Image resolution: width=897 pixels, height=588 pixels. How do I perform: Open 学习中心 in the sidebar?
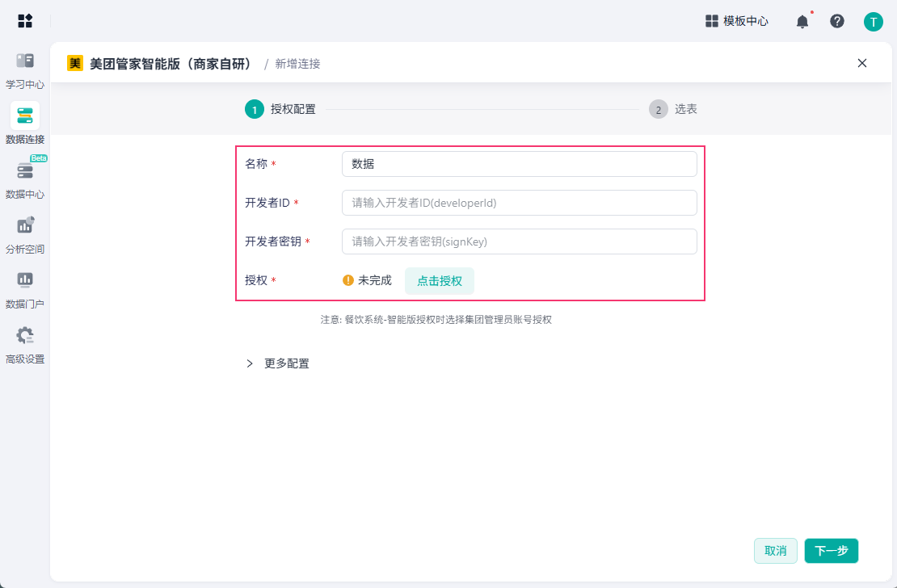(x=24, y=71)
